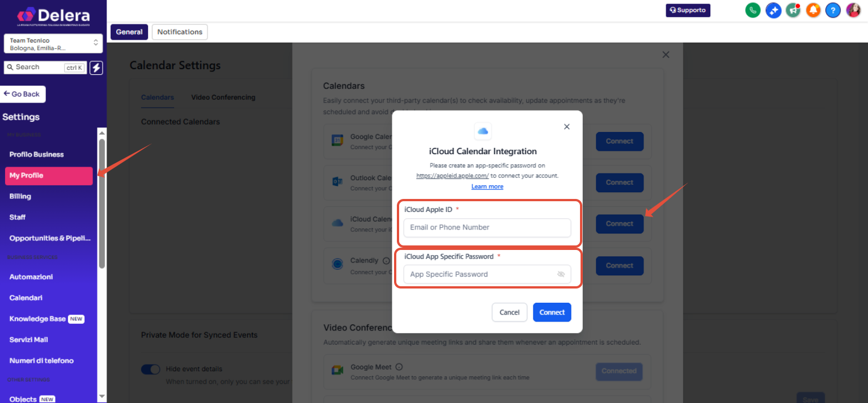Click the lightning bolt quick actions icon
The height and width of the screenshot is (403, 868).
96,68
